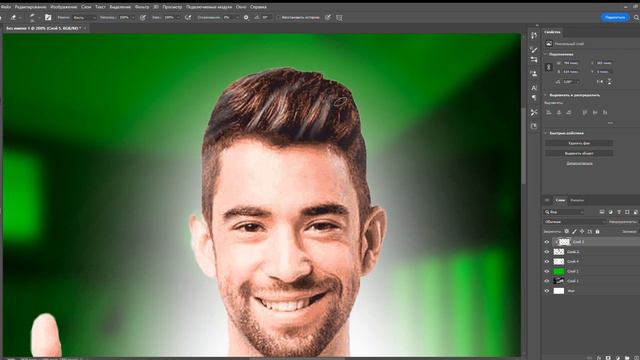The height and width of the screenshot is (360, 640).
Task: Select the Свойства panel tab
Action: click(x=552, y=32)
